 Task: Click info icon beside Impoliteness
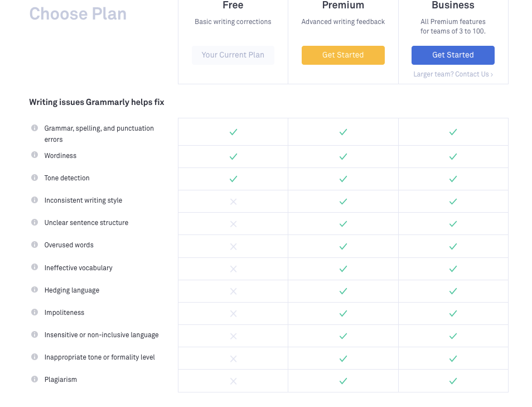(35, 312)
